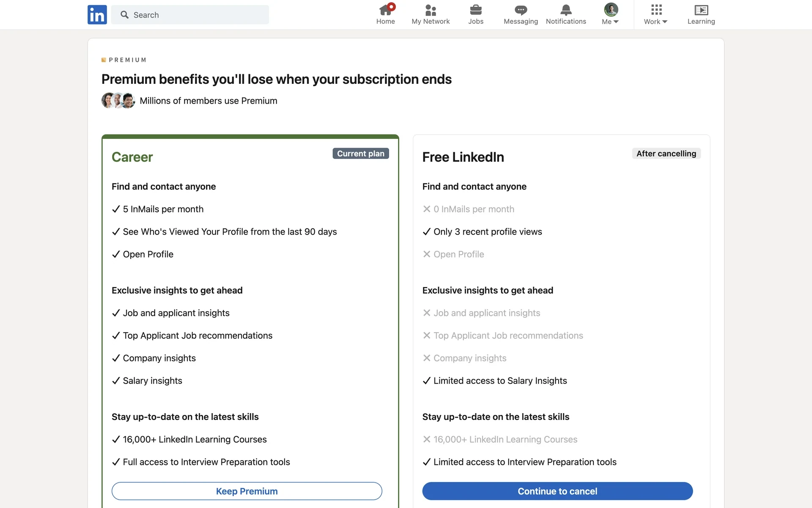Viewport: 812px width, 508px height.
Task: Click 'Open Profile' in Career plan
Action: tap(148, 254)
